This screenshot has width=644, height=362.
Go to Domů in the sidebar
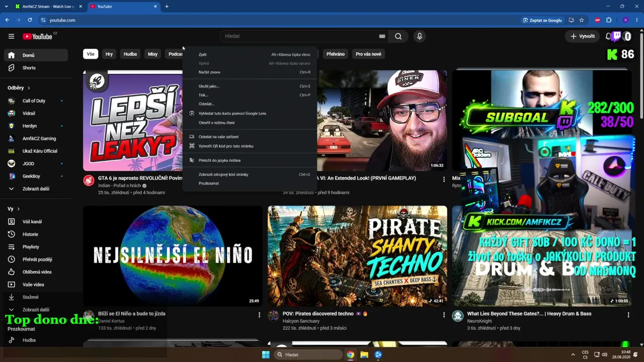36,55
